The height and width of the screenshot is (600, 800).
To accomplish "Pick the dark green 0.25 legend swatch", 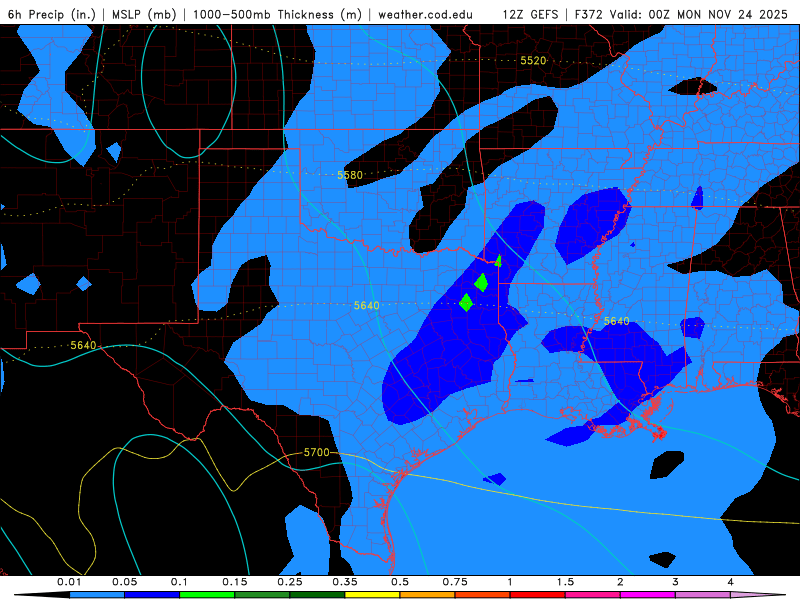I will coord(317,595).
